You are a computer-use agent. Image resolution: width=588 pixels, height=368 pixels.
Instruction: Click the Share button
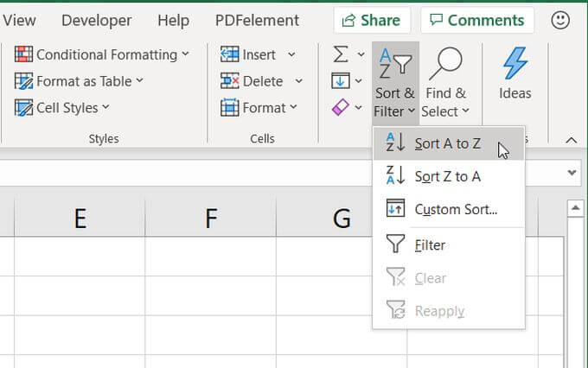click(x=372, y=20)
